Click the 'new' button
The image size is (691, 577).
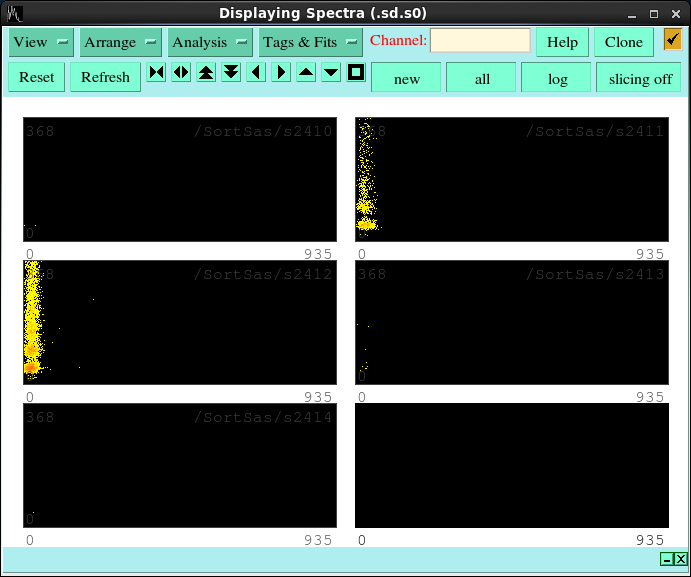[406, 78]
